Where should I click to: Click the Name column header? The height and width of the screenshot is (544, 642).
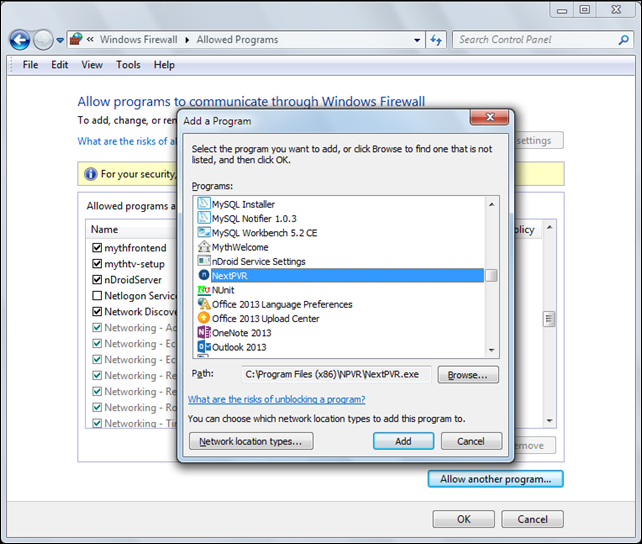pos(104,229)
